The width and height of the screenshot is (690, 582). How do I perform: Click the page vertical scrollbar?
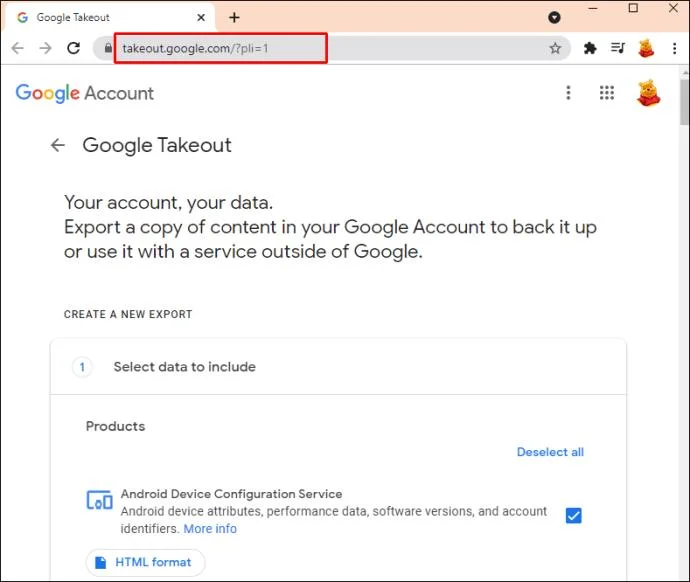[684, 103]
